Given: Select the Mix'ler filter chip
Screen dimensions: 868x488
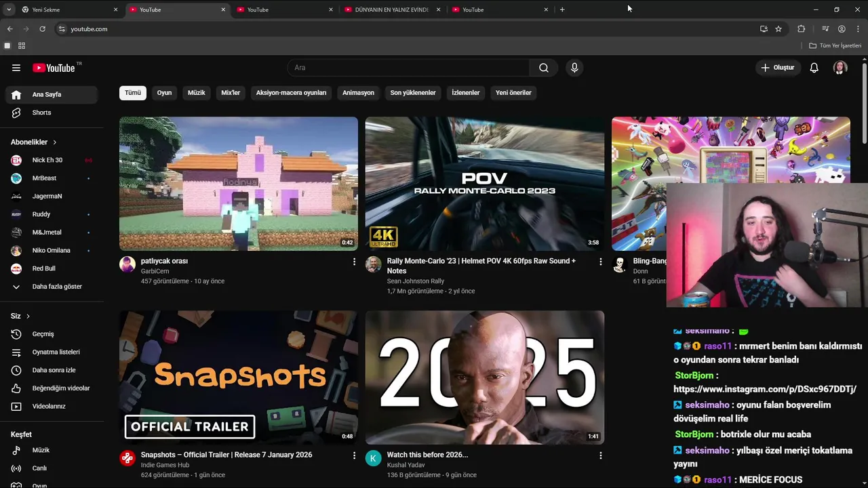Looking at the screenshot, I should point(231,93).
